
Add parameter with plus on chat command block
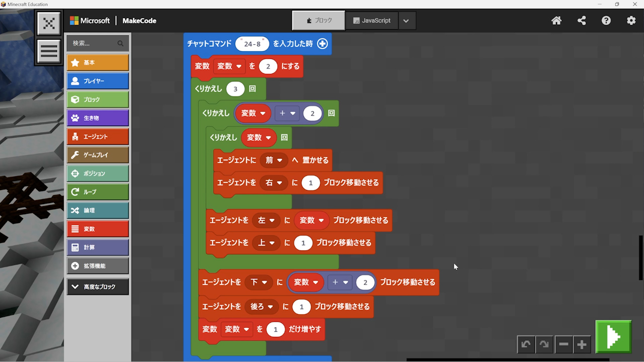pos(323,44)
